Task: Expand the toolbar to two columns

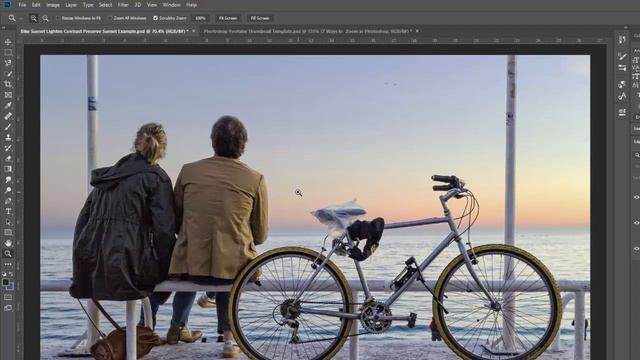Action: [3, 28]
